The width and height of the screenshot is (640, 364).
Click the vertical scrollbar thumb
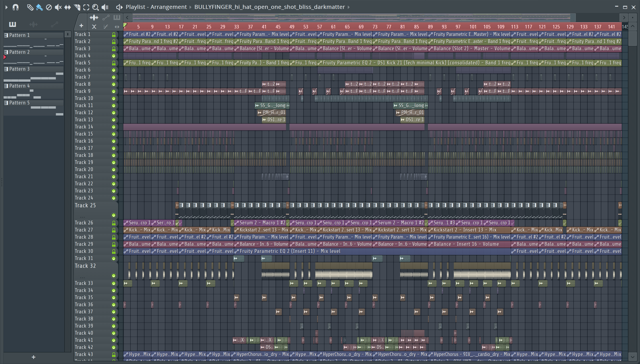pos(632,38)
